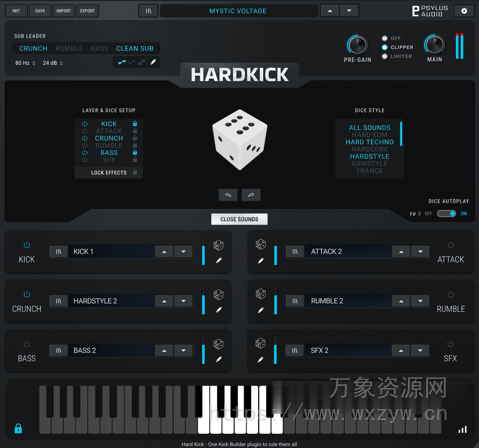Open BASS 2 layer pencil editor
Screen dimensions: 479x448
tap(219, 359)
